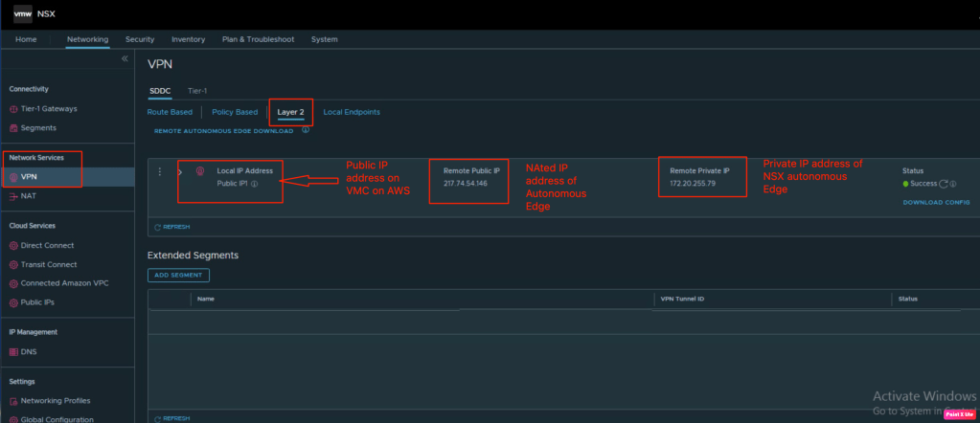This screenshot has width=980, height=423.
Task: Switch to the Route Based tab
Action: click(170, 112)
